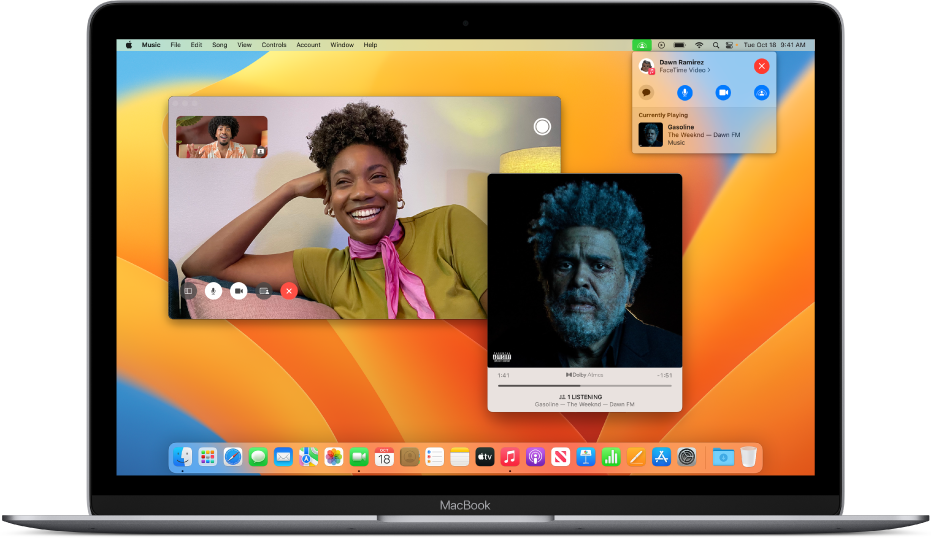Screen dimensions: 932x548
Task: Open Music from the Dock
Action: click(x=510, y=457)
